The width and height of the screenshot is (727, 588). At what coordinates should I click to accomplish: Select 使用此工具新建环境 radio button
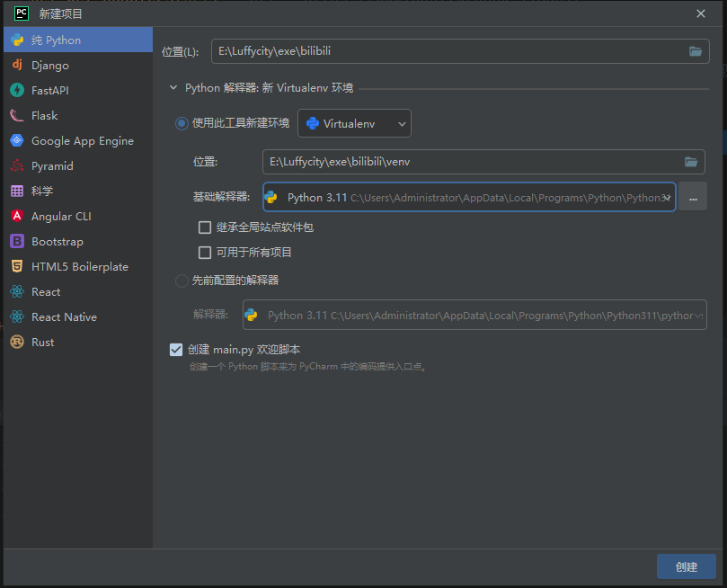coord(182,123)
